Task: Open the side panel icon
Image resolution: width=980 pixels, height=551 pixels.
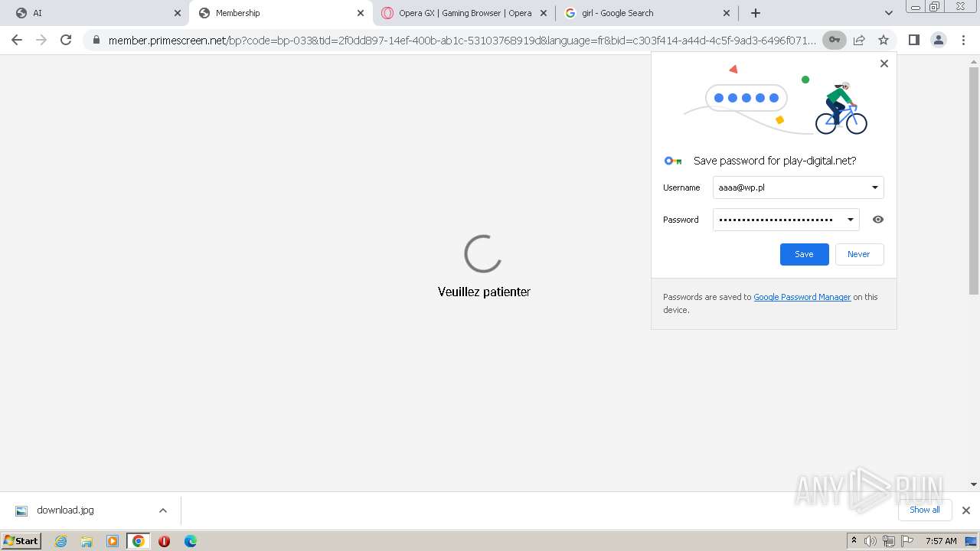Action: [913, 40]
